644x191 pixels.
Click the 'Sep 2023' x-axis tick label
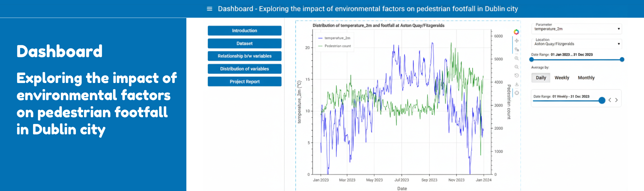[x=429, y=180]
